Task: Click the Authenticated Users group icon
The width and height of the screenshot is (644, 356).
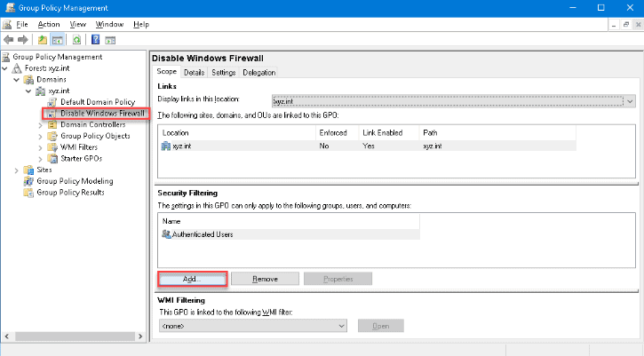Action: pos(166,234)
